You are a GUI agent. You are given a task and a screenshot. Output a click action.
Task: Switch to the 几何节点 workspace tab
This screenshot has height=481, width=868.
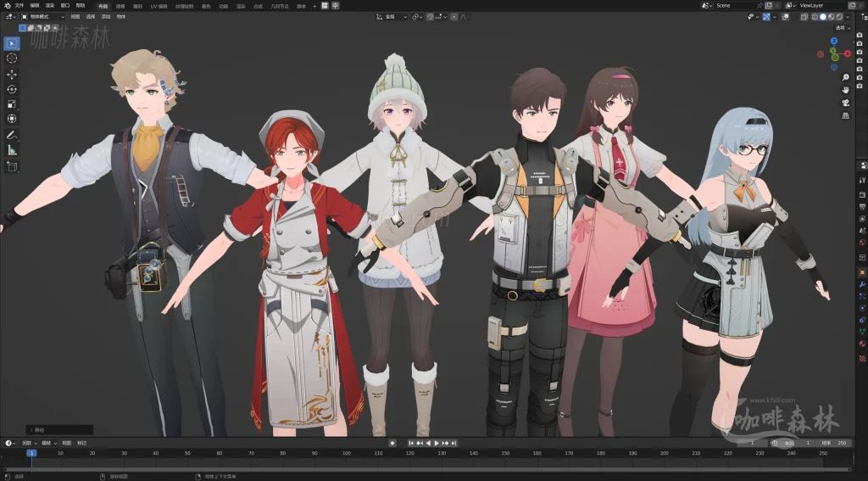(280, 6)
